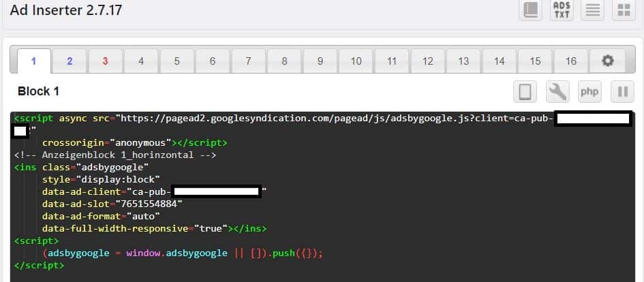The height and width of the screenshot is (282, 644).
Task: Click the Block 1 name label
Action: [x=38, y=91]
